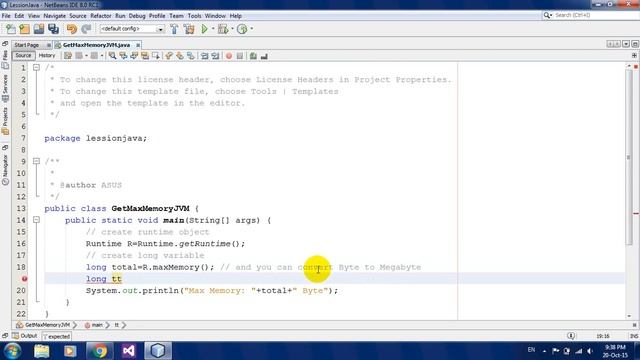Click the Debug Project icon

(223, 29)
